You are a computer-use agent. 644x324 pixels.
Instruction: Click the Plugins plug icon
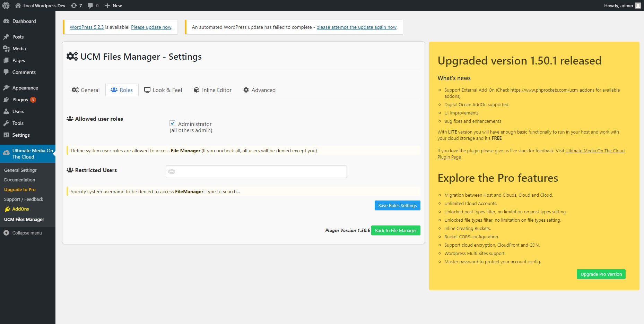pos(6,100)
